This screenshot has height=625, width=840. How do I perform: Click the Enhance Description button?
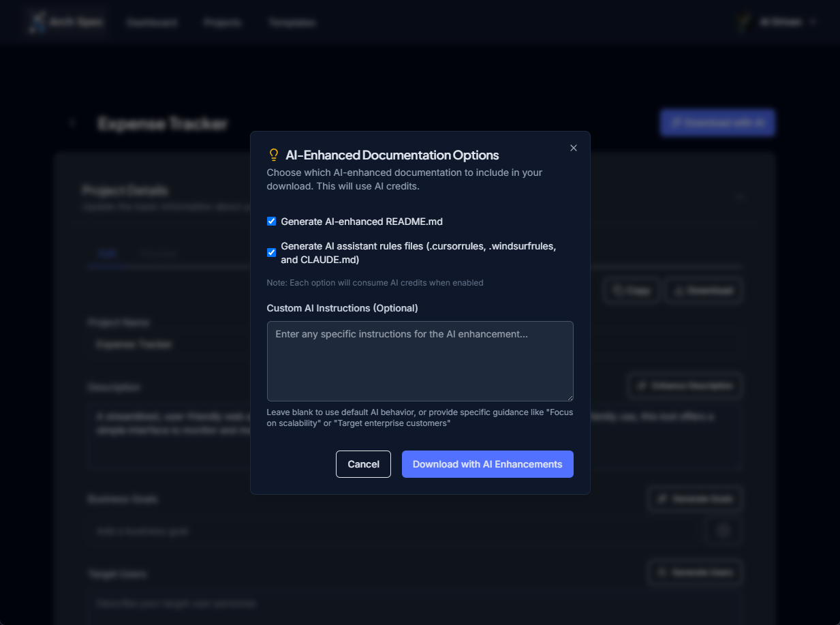[685, 386]
